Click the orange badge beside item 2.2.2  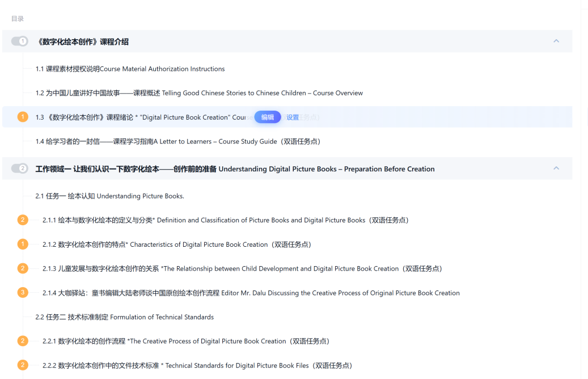point(23,365)
